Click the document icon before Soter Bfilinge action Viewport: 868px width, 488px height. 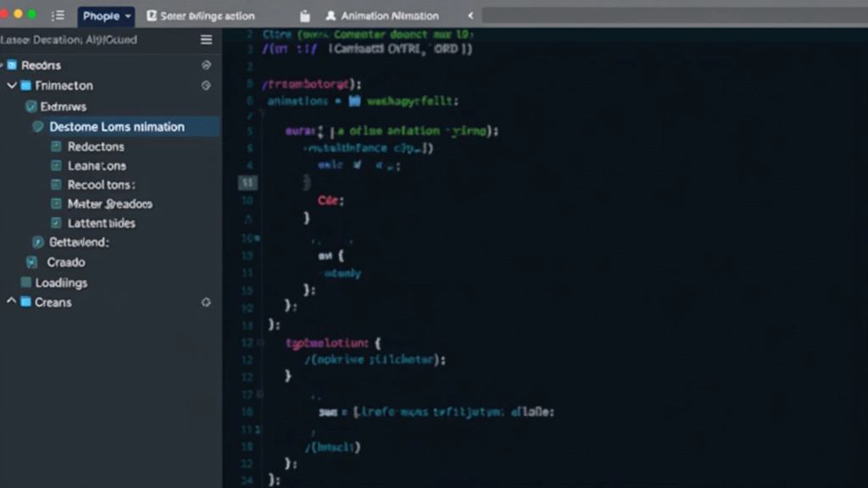(151, 14)
